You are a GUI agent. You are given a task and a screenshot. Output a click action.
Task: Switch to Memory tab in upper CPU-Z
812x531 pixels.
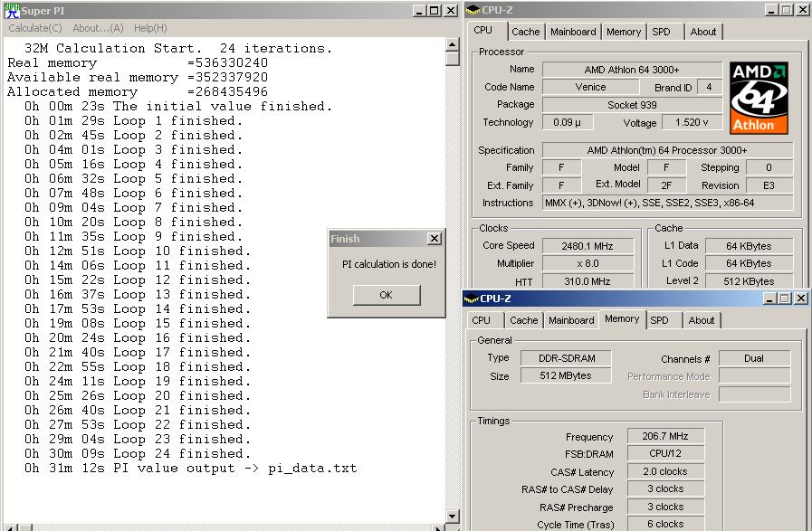(x=624, y=32)
